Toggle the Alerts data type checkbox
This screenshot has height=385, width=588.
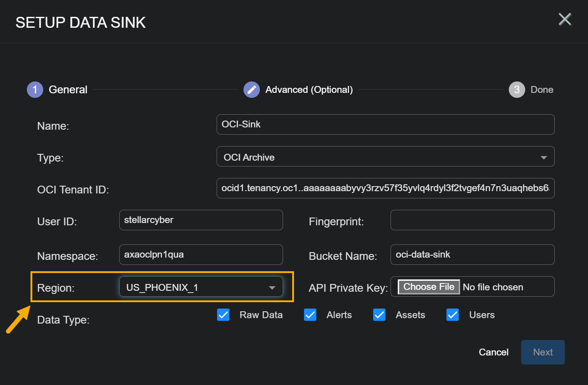point(310,315)
